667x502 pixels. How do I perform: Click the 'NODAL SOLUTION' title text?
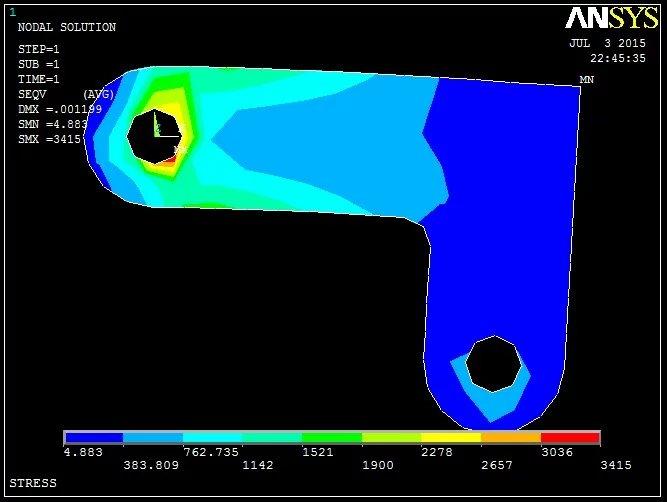pos(67,27)
